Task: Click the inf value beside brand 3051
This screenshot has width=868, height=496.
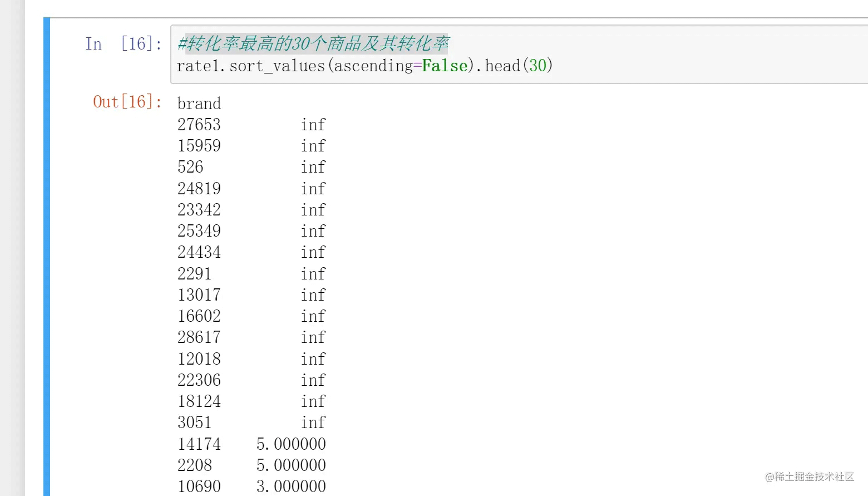Action: point(313,423)
